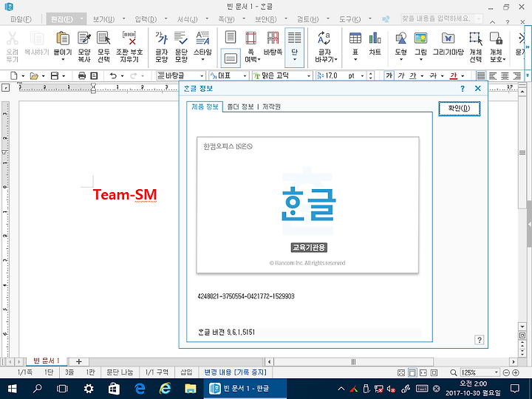Open the zoom 125% dropdown
The height and width of the screenshot is (399, 532).
496,372
